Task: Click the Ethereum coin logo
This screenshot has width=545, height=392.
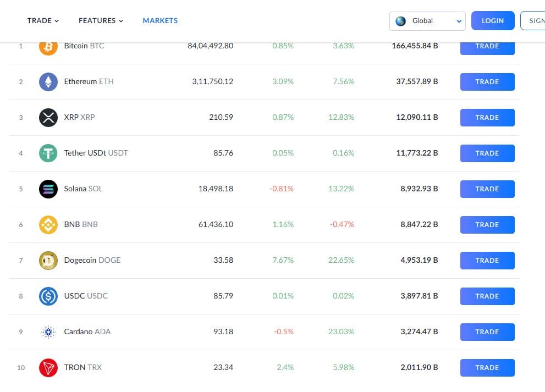Action: 48,82
